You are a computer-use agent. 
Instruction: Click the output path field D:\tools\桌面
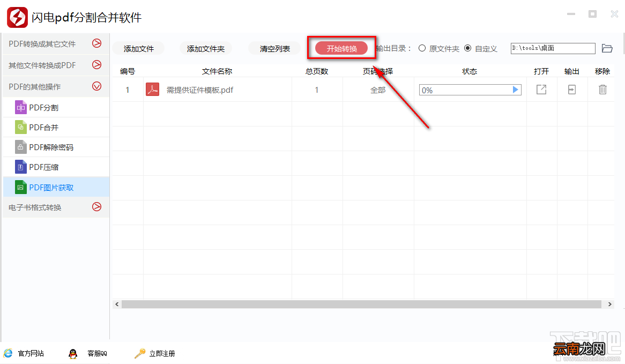(553, 48)
